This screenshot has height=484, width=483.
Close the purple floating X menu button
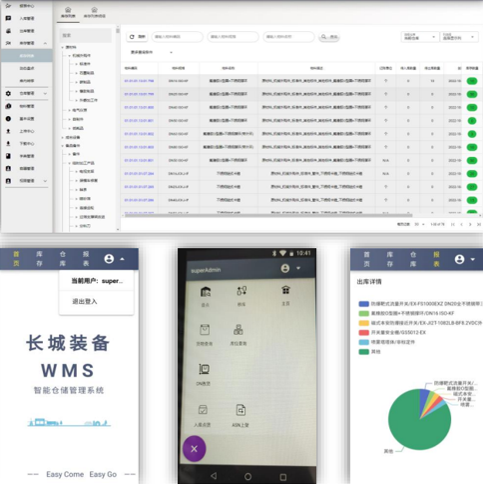point(194,449)
